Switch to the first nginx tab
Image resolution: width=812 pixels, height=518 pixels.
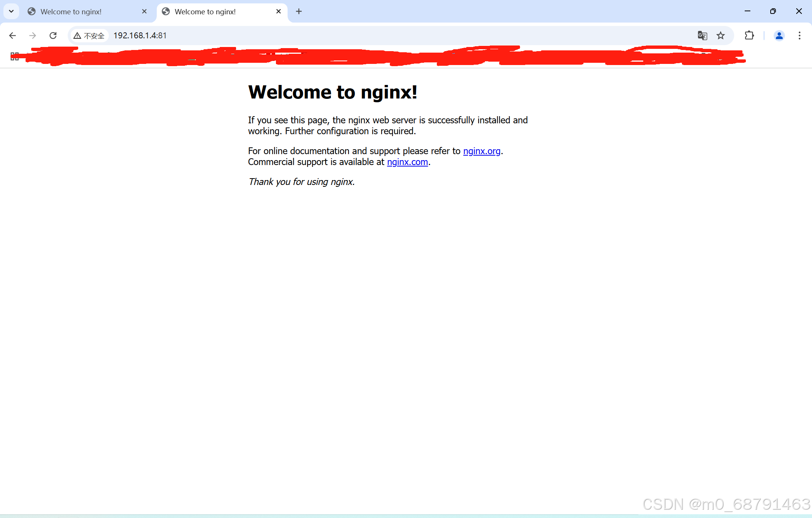click(71, 12)
